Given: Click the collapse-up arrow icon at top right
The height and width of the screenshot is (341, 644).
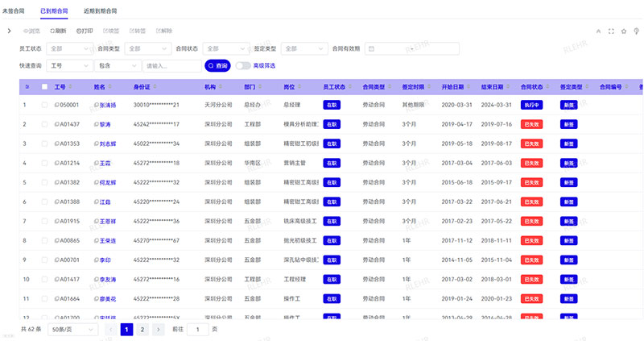Looking at the screenshot, I should tap(598, 31).
